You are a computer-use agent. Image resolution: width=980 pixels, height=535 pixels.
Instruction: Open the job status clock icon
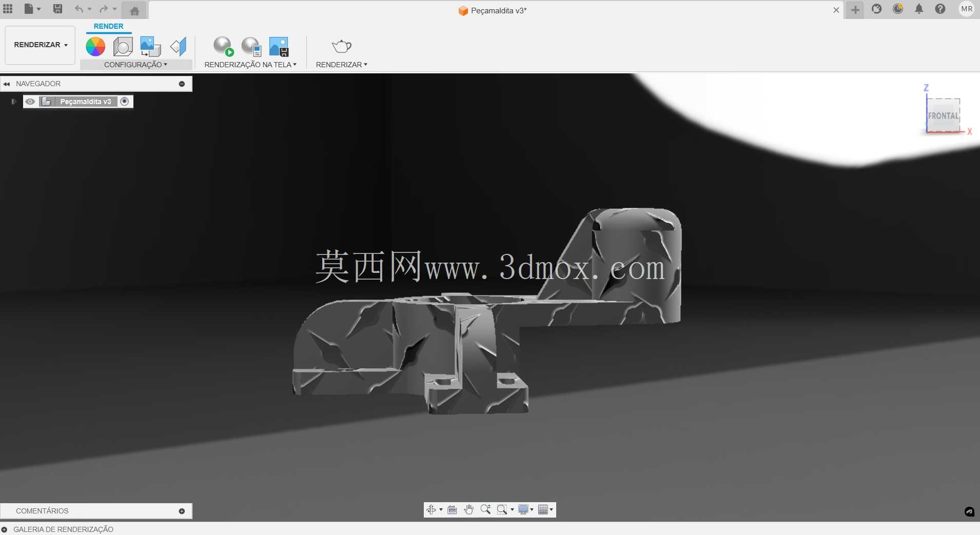coord(898,9)
